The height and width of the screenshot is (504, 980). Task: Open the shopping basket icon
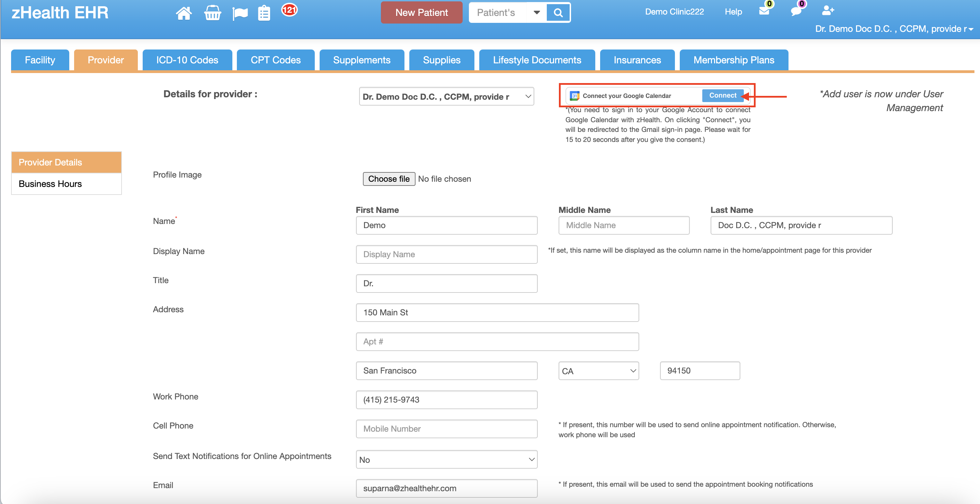point(212,13)
